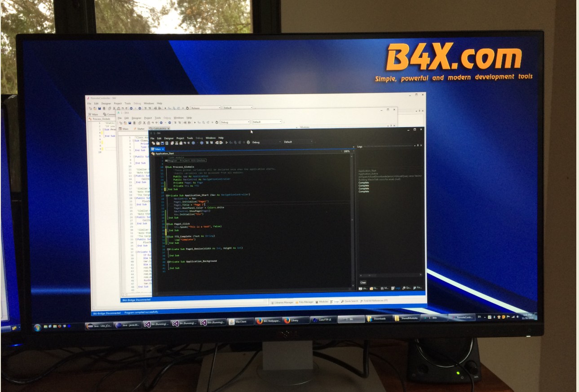Collapse the Page1_Resize sub in the editor

click(167, 248)
